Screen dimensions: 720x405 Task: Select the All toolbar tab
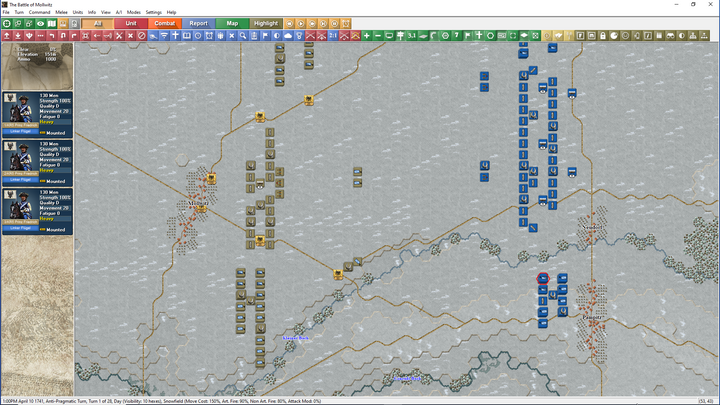[x=98, y=23]
